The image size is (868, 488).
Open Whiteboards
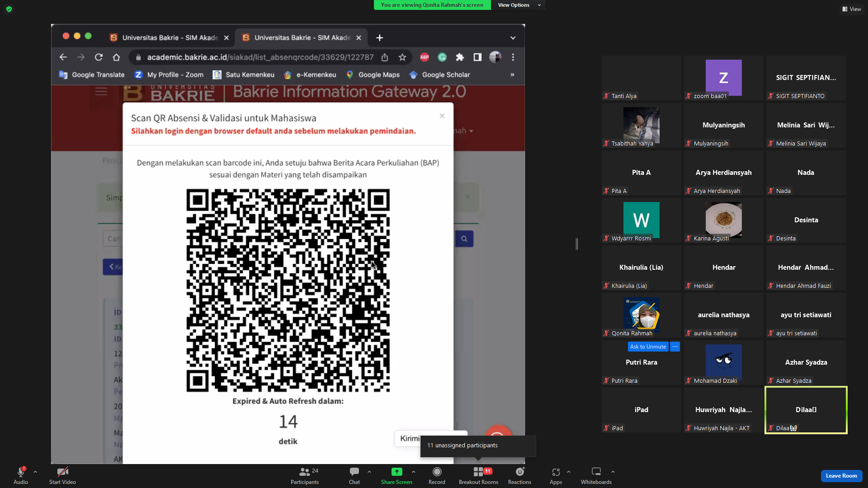pyautogui.click(x=596, y=475)
